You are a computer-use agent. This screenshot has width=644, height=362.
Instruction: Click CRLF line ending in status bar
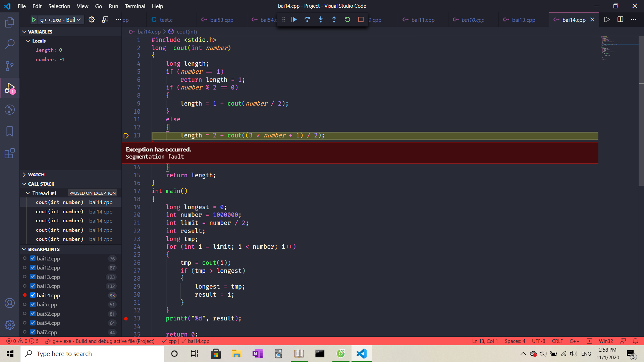pyautogui.click(x=557, y=341)
